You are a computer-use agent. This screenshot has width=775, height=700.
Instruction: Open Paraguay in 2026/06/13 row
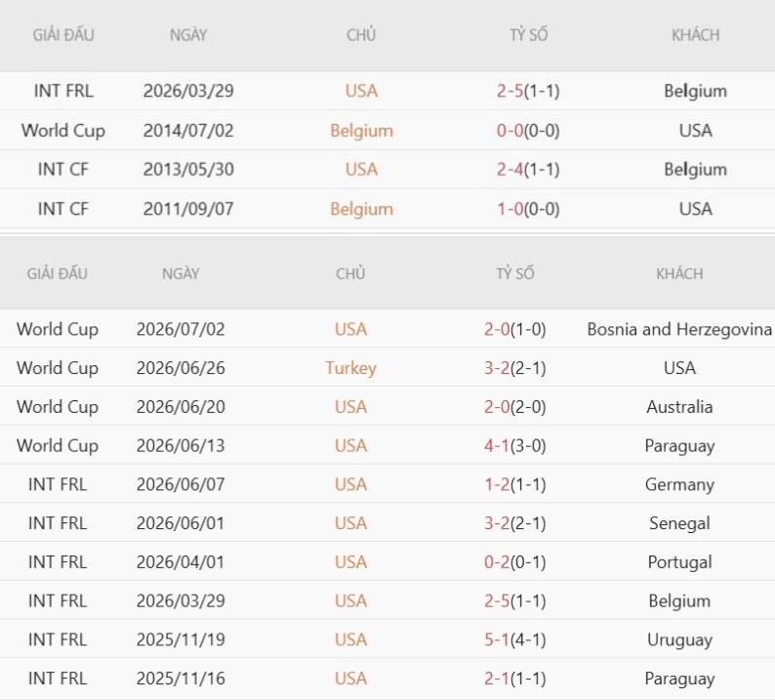tap(679, 445)
